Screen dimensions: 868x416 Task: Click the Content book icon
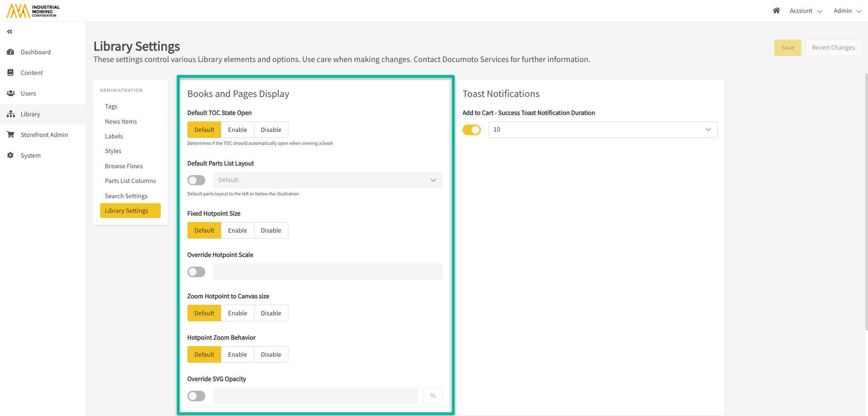pyautogui.click(x=11, y=73)
